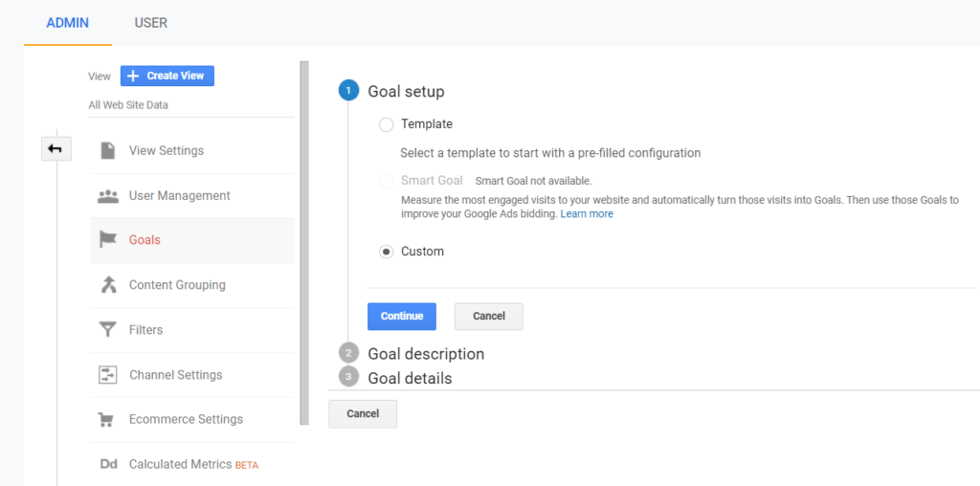Select the Template radio button
The height and width of the screenshot is (486, 980).
387,124
